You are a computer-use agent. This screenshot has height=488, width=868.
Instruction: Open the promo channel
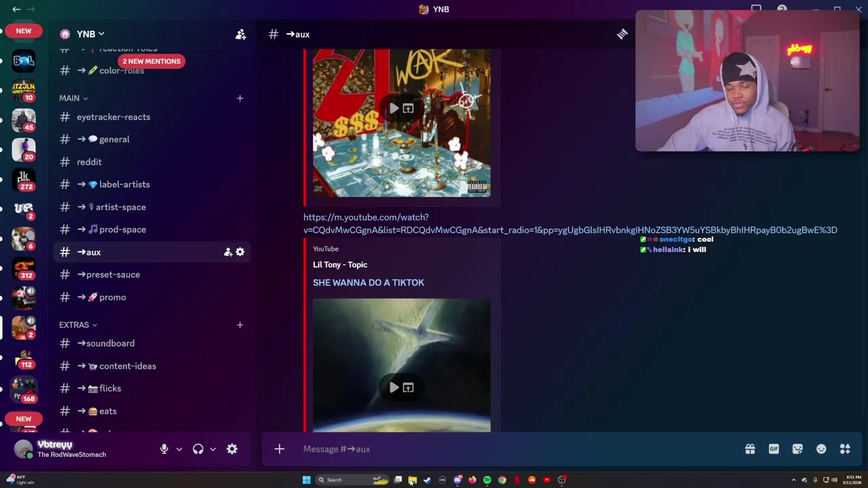pos(152,297)
